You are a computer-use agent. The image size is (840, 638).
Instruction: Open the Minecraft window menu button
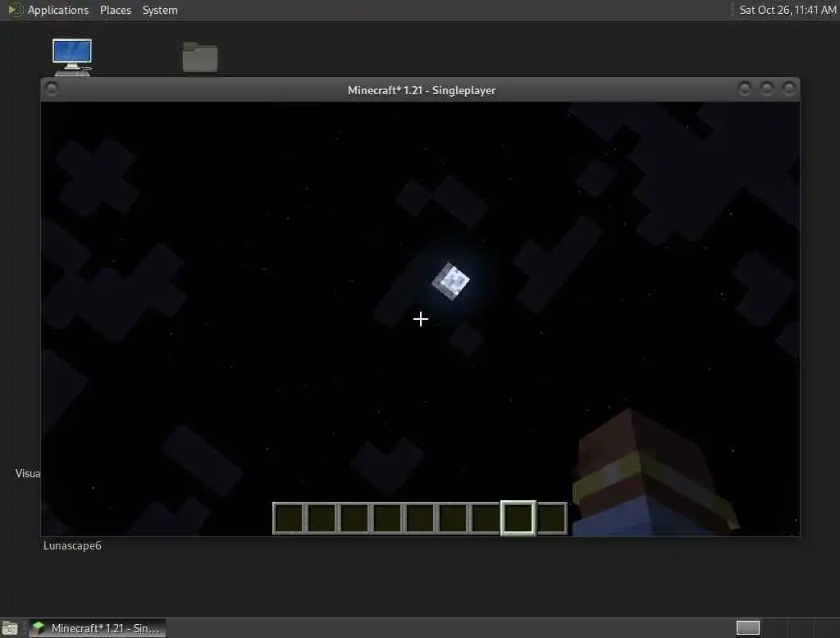tap(52, 89)
